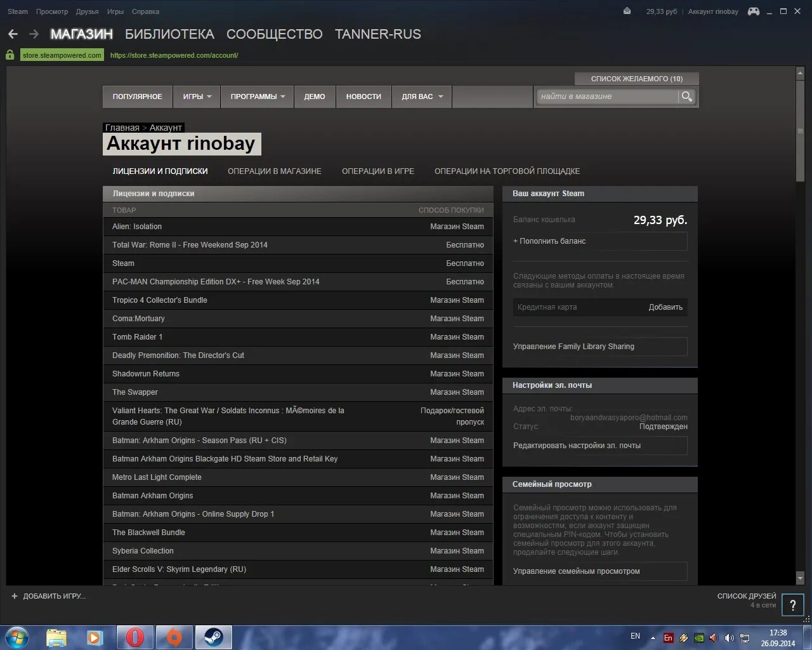Expand the Игры store dropdown
The height and width of the screenshot is (650, 812).
(x=197, y=96)
